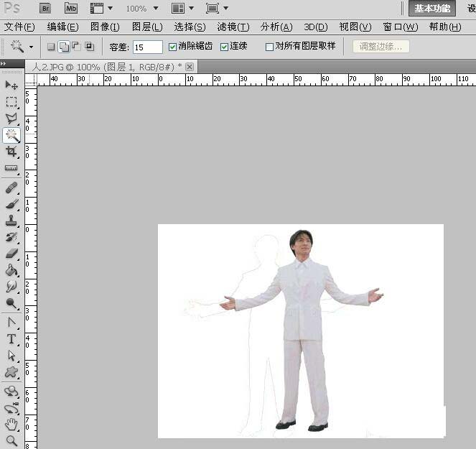Select the Path Selection arrow tool

pos(11,356)
